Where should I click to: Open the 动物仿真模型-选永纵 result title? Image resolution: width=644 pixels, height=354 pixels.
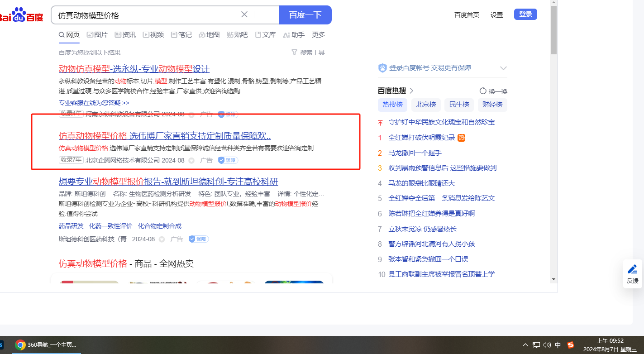(x=134, y=69)
